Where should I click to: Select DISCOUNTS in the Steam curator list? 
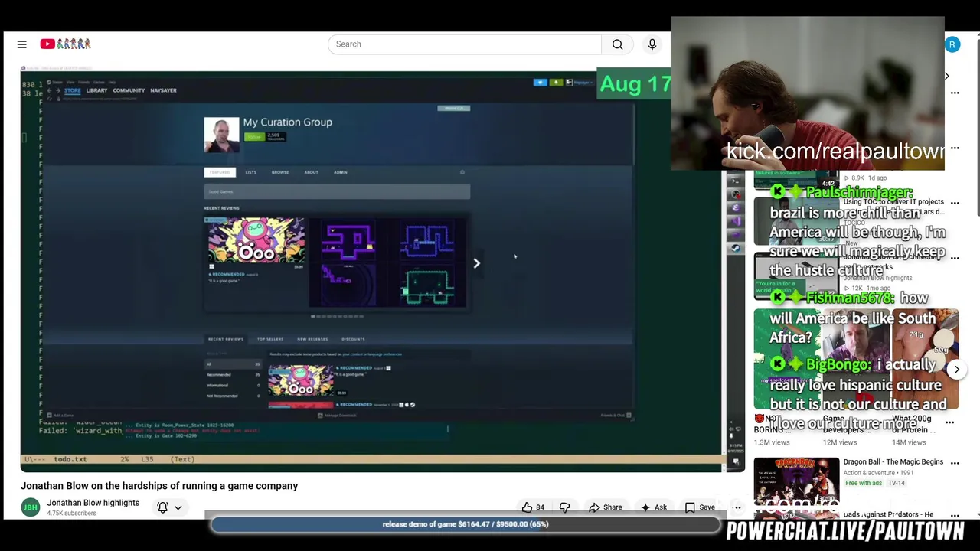(x=353, y=339)
